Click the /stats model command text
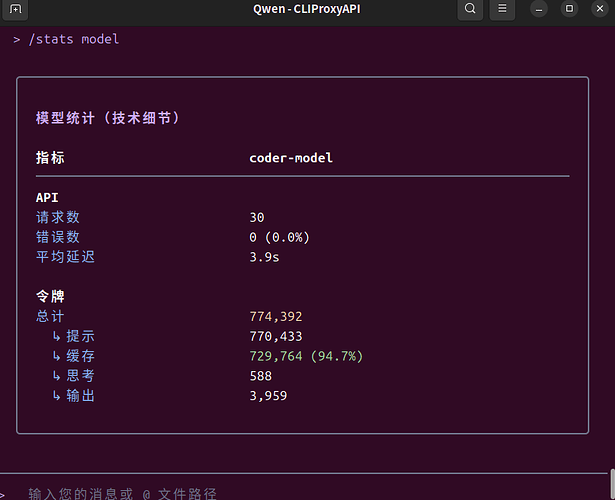615x500 pixels. pyautogui.click(x=74, y=39)
